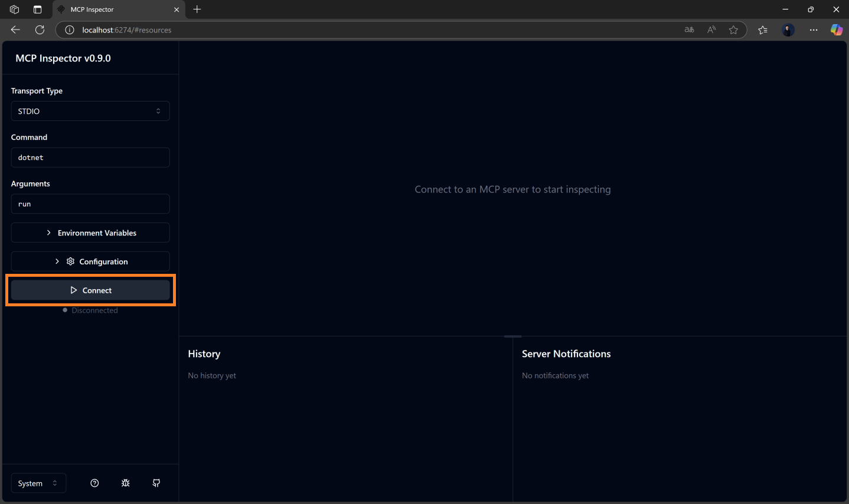
Task: Open the Favorites list icon
Action: point(763,30)
